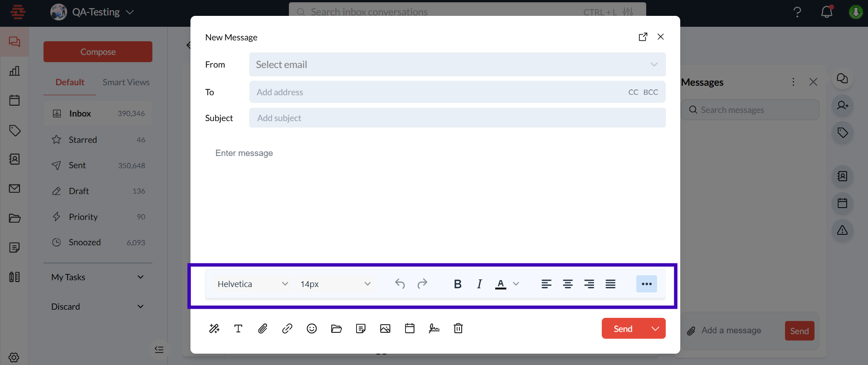Open the Helvetica font family dropdown
The image size is (868, 365).
pos(253,284)
